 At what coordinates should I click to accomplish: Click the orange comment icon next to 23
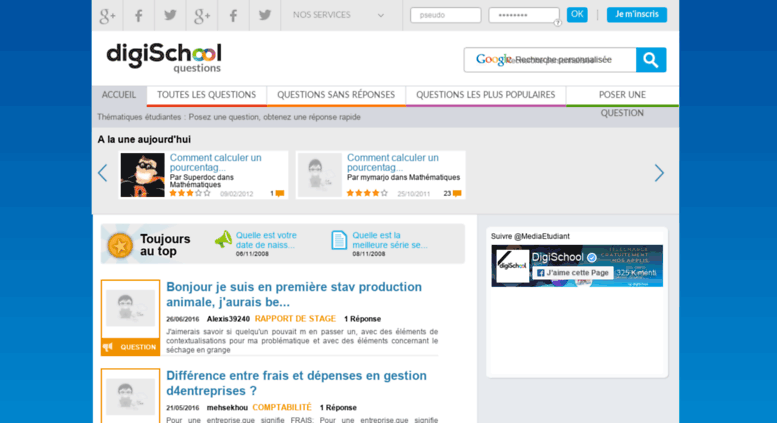[x=457, y=194]
